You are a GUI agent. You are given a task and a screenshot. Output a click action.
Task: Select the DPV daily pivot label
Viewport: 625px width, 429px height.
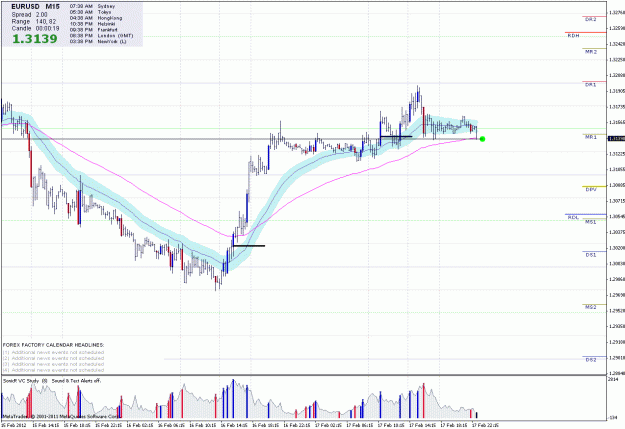(591, 189)
